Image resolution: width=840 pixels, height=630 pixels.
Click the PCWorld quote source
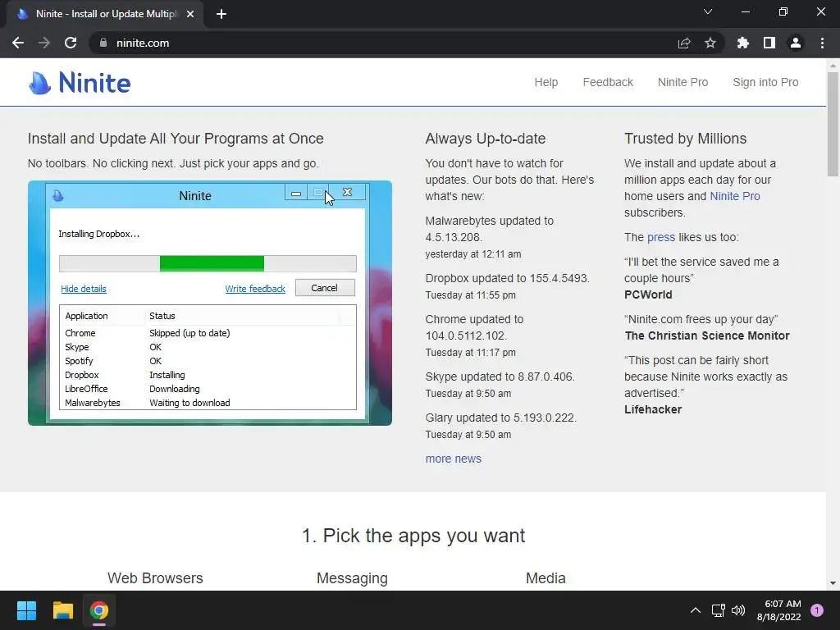(x=648, y=294)
